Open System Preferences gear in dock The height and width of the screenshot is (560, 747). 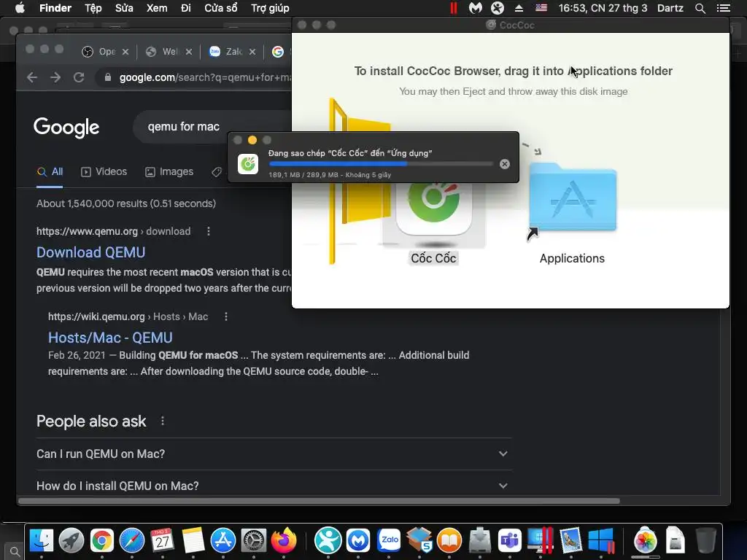[x=253, y=540]
